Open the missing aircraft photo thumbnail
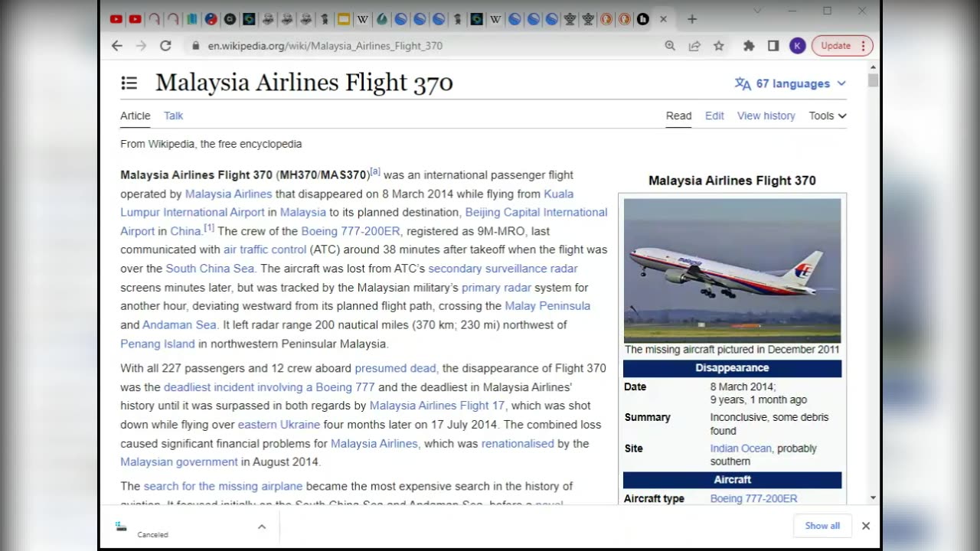Image resolution: width=980 pixels, height=551 pixels. pos(732,270)
